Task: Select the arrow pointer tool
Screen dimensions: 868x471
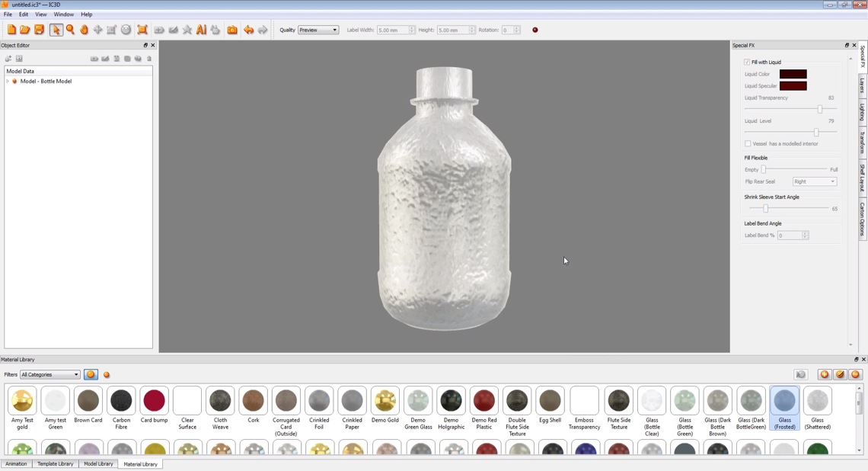Action: tap(56, 30)
